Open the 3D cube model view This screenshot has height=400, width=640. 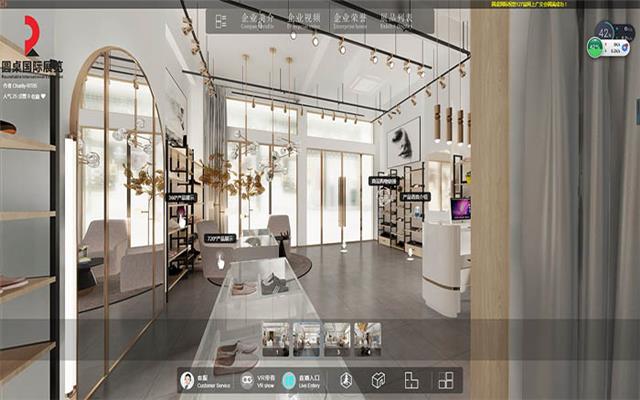(x=378, y=380)
